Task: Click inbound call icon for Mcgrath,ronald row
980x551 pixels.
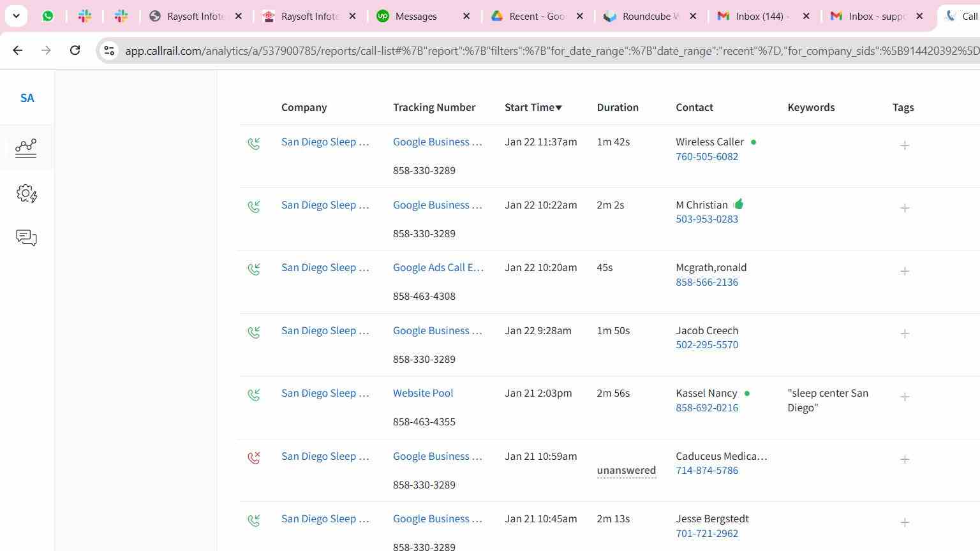Action: (254, 269)
